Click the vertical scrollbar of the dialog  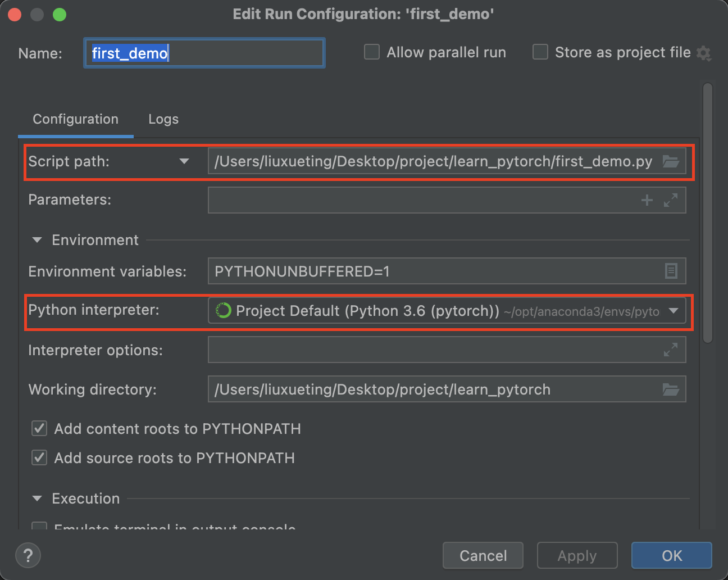click(708, 213)
